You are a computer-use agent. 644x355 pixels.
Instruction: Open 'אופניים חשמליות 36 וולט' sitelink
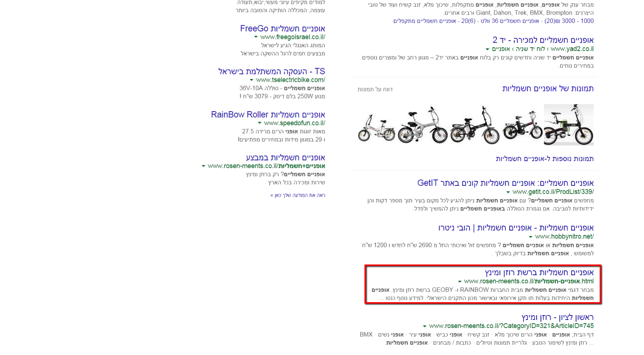pos(510,21)
